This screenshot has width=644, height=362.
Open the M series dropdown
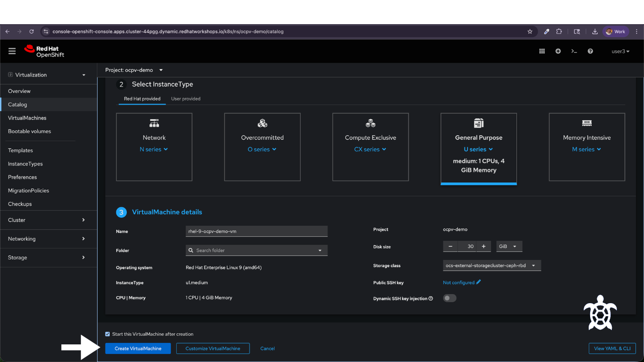click(x=587, y=149)
